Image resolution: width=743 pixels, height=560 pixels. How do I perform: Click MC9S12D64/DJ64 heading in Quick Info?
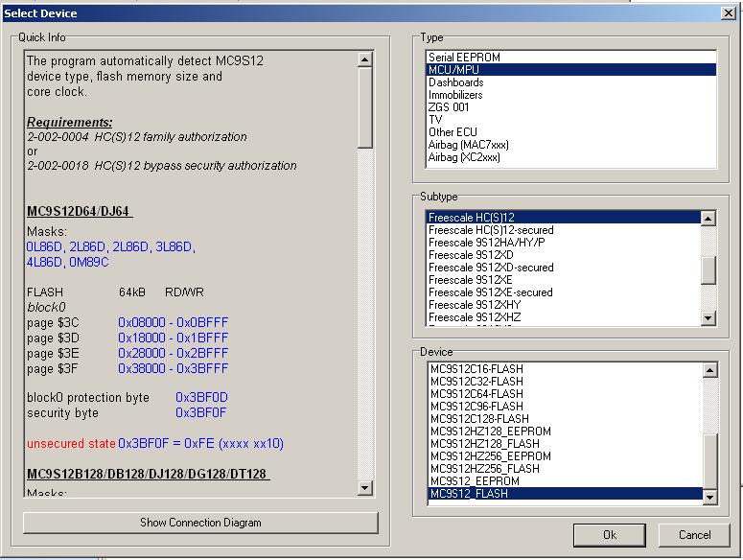pyautogui.click(x=79, y=211)
